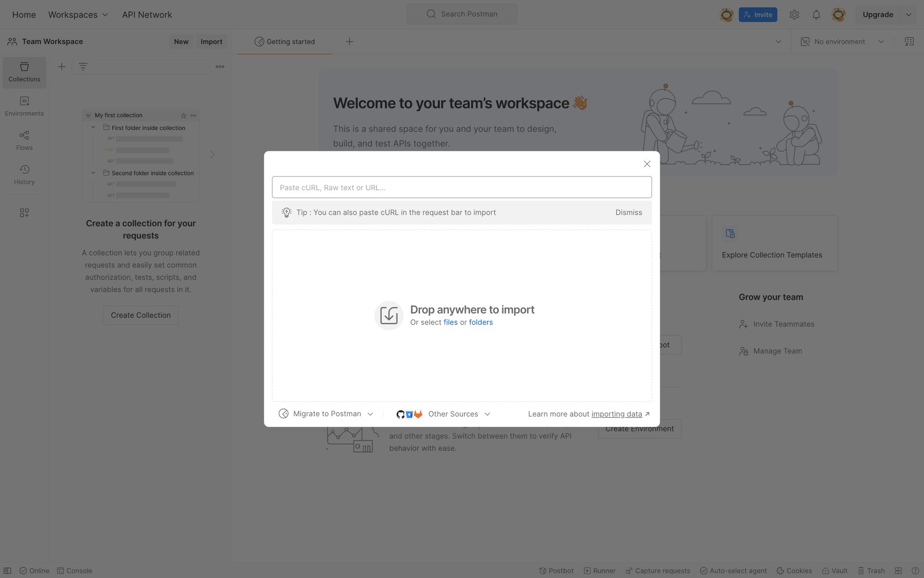Expand the tab list chevron

click(x=778, y=41)
